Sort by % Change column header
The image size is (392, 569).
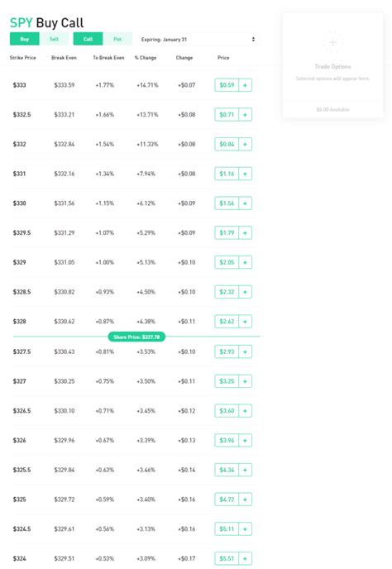coord(146,58)
